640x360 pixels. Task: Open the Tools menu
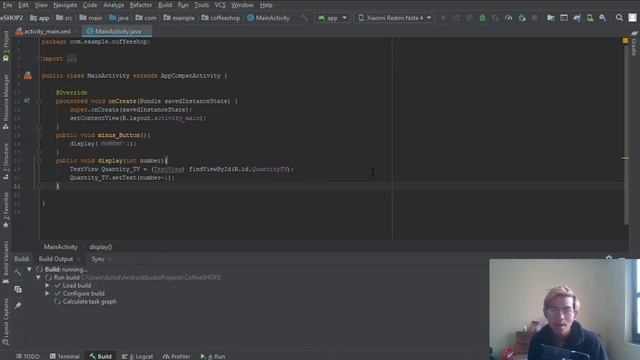point(201,5)
